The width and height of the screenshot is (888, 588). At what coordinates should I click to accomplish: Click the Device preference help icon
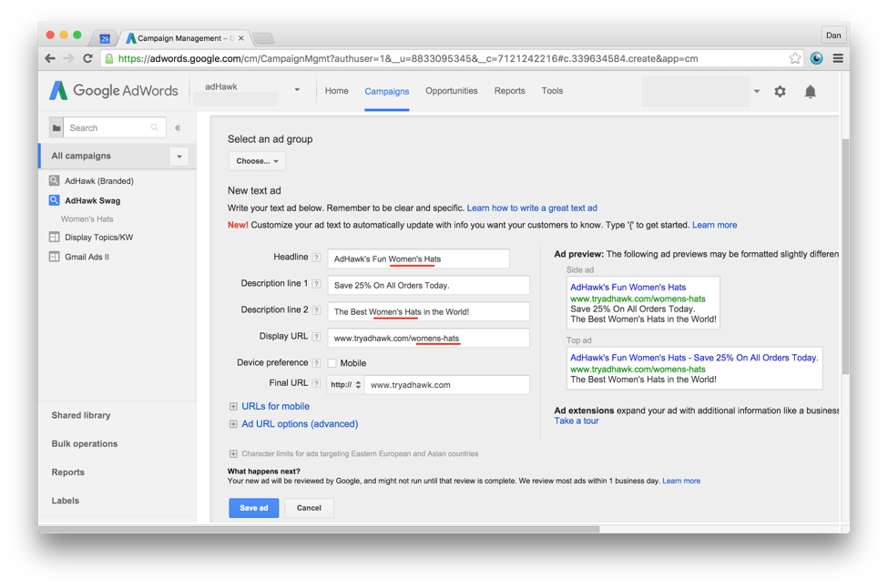[317, 363]
